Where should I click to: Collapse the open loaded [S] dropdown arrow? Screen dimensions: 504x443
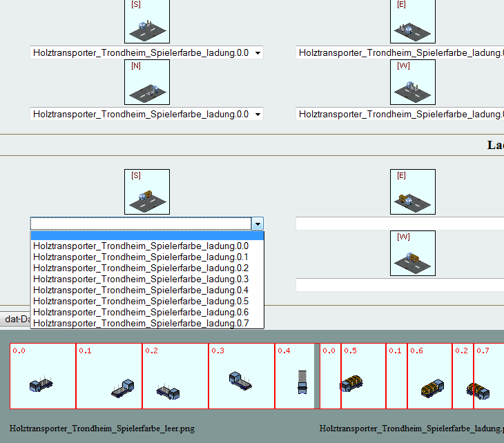tap(258, 224)
